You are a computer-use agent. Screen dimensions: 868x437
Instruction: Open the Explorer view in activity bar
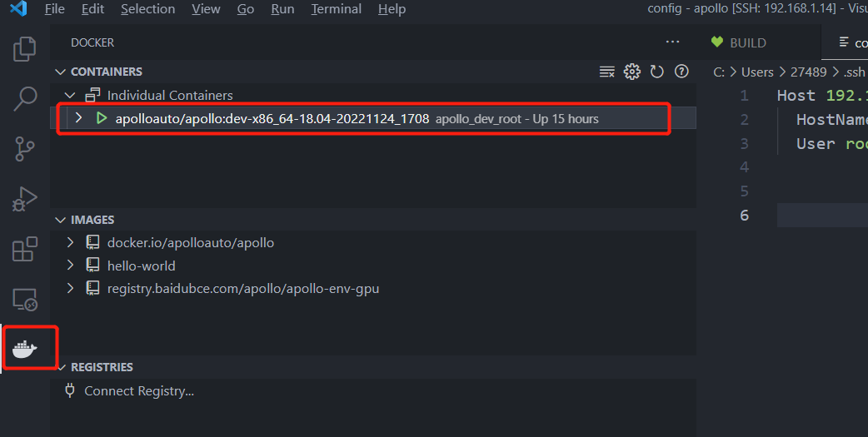pyautogui.click(x=24, y=48)
